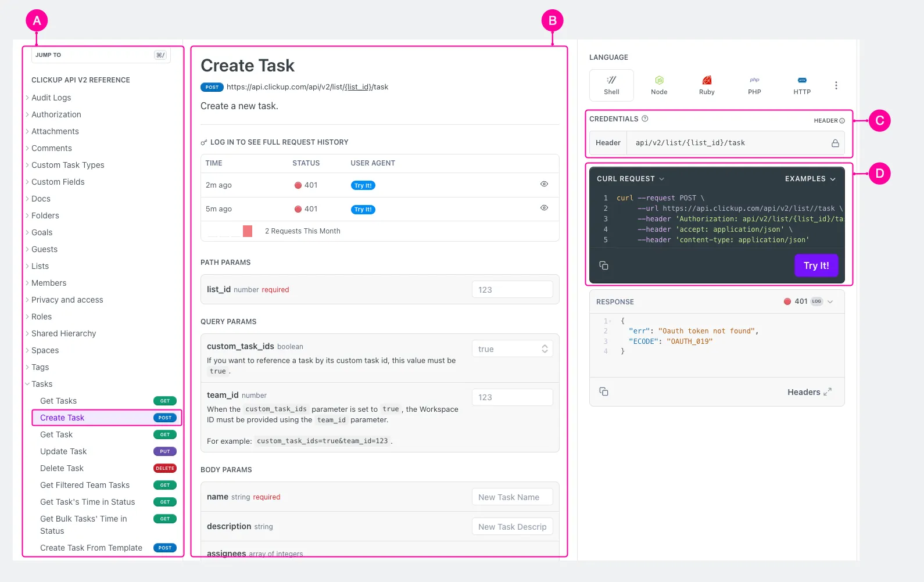
Task: Click the team_id number input
Action: [x=512, y=397]
